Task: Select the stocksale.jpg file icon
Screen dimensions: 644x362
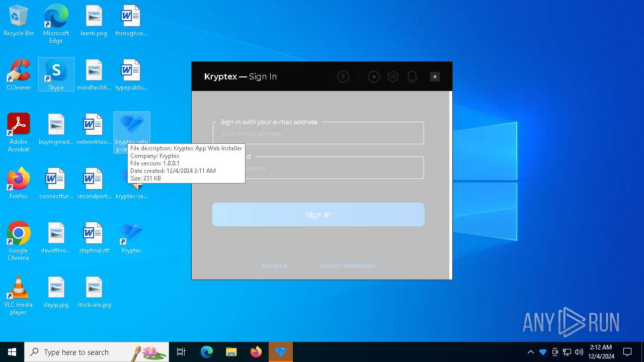Action: (x=94, y=292)
